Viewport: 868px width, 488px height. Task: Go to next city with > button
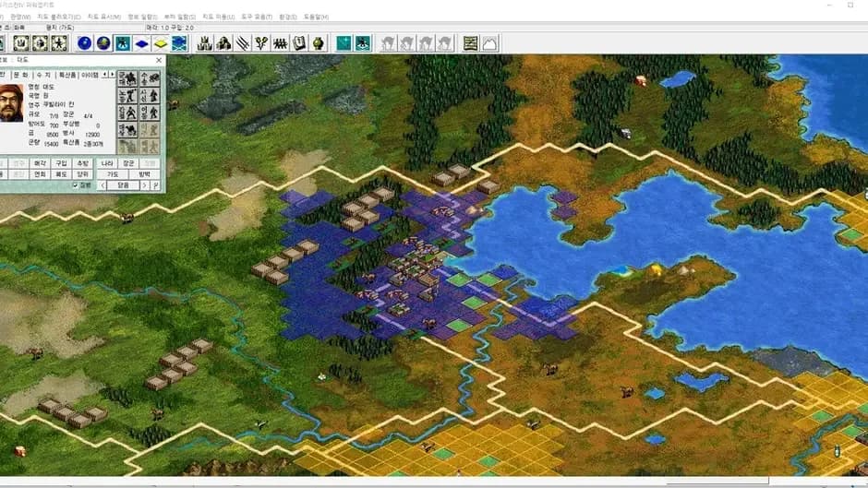point(145,186)
